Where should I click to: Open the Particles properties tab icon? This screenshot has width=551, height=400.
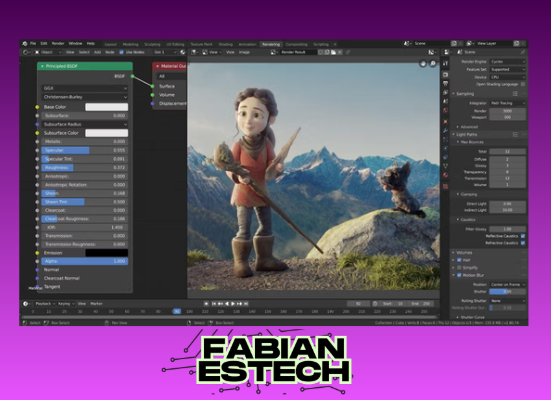pyautogui.click(x=446, y=140)
